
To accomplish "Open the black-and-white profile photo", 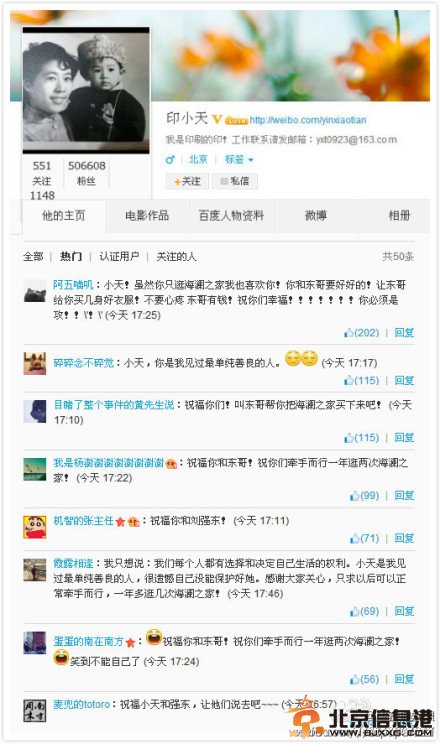I will pos(86,90).
